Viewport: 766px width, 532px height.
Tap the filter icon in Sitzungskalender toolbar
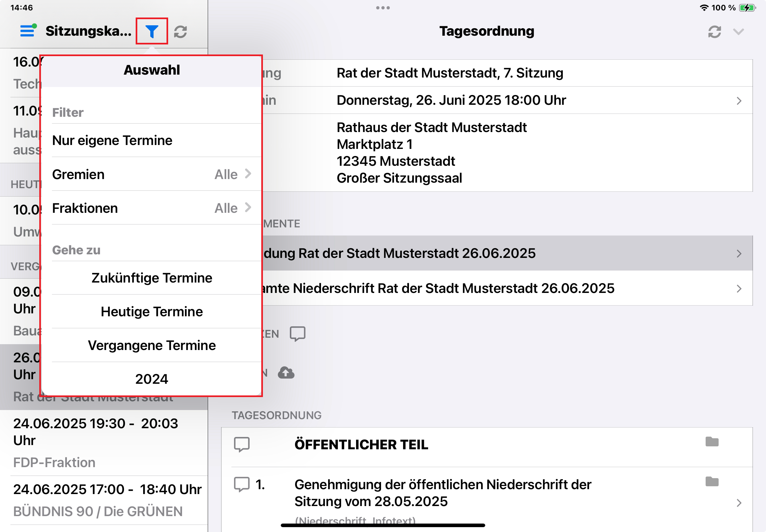[152, 31]
